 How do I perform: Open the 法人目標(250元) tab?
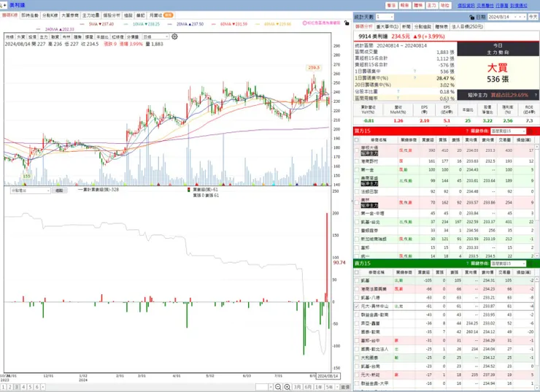[x=467, y=26]
